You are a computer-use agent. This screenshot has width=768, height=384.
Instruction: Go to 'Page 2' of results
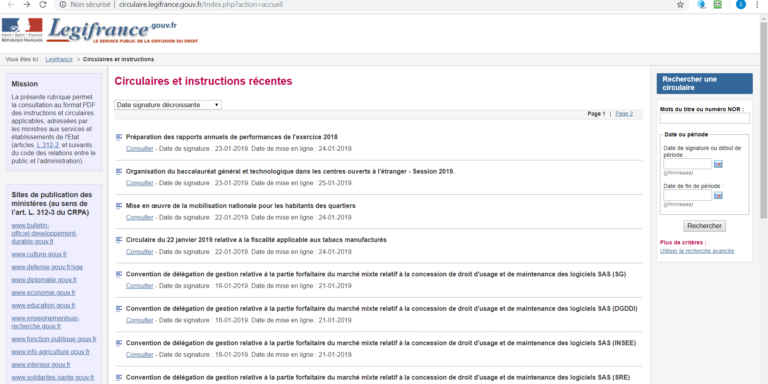click(624, 114)
